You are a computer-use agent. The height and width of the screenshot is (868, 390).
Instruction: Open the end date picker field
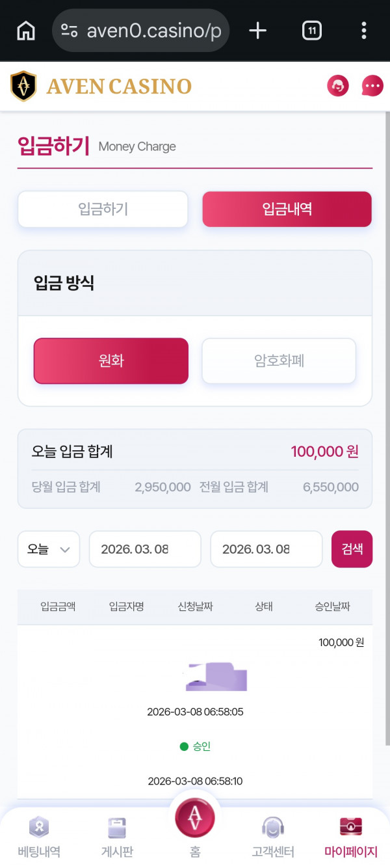point(266,549)
